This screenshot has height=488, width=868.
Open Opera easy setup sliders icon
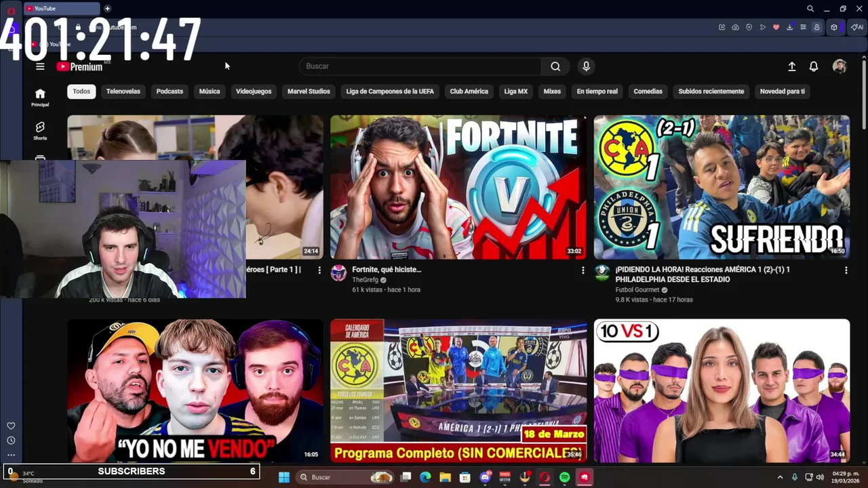tap(803, 27)
